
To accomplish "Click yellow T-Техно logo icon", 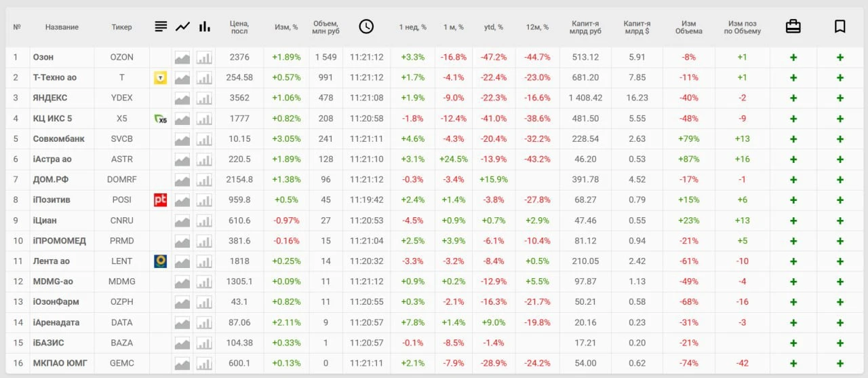I will click(x=161, y=78).
